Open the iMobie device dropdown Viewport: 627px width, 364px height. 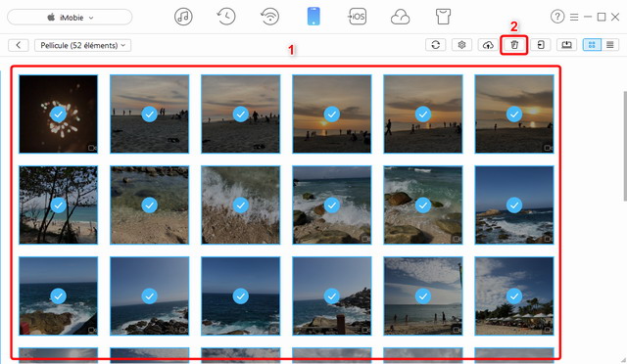[x=70, y=18]
